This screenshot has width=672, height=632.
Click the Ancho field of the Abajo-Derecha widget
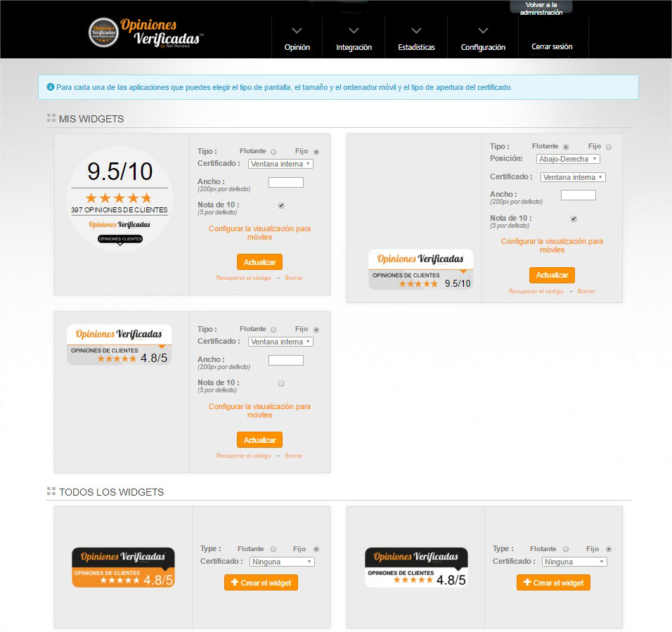578,195
